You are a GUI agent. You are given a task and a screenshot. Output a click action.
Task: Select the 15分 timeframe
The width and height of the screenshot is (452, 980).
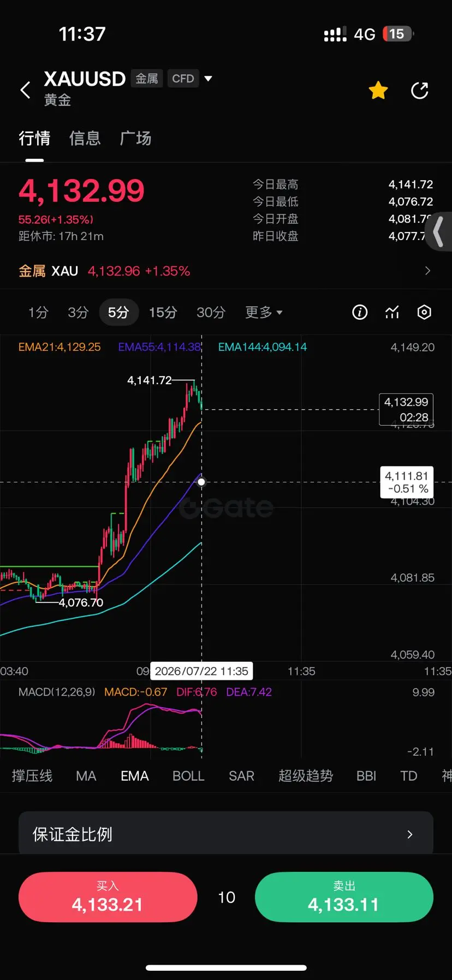point(163,312)
